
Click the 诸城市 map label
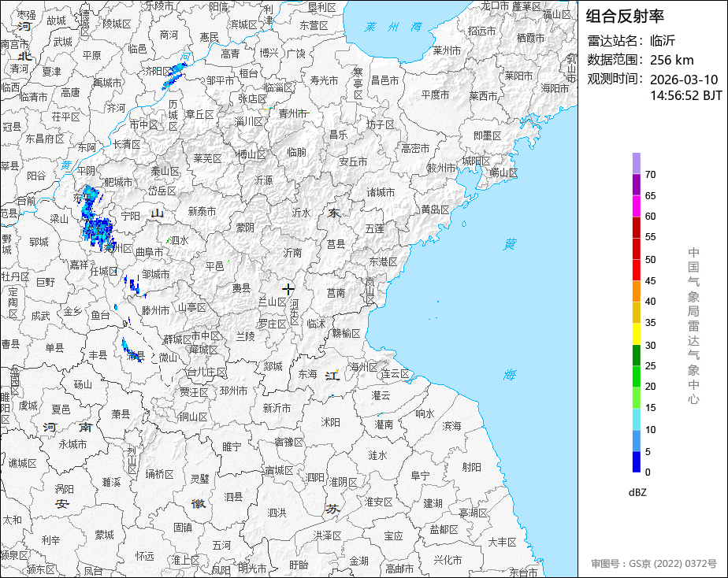pos(381,192)
